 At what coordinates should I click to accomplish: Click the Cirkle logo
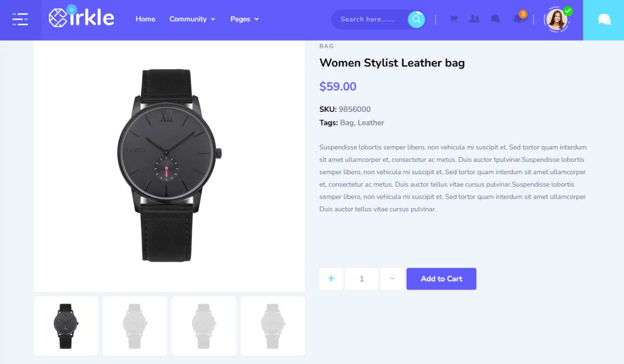pos(82,17)
